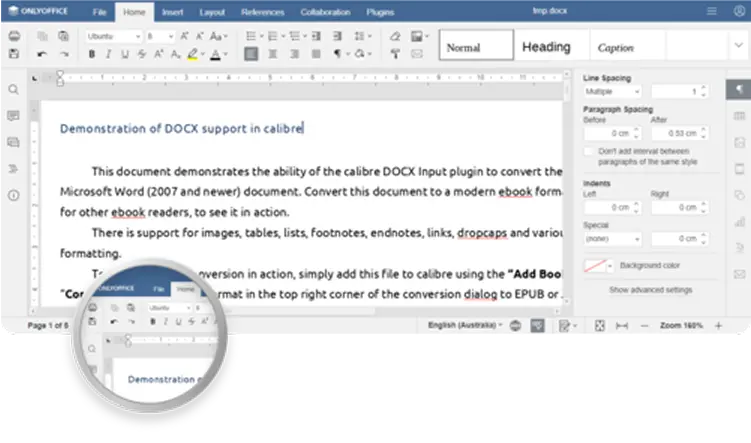Switch to the References tab
751x443 pixels.
pos(262,12)
